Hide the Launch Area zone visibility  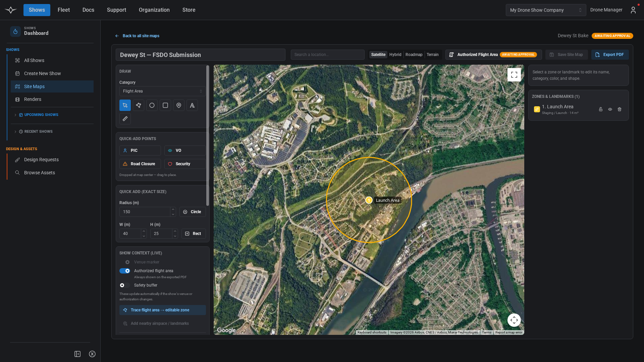pyautogui.click(x=610, y=109)
